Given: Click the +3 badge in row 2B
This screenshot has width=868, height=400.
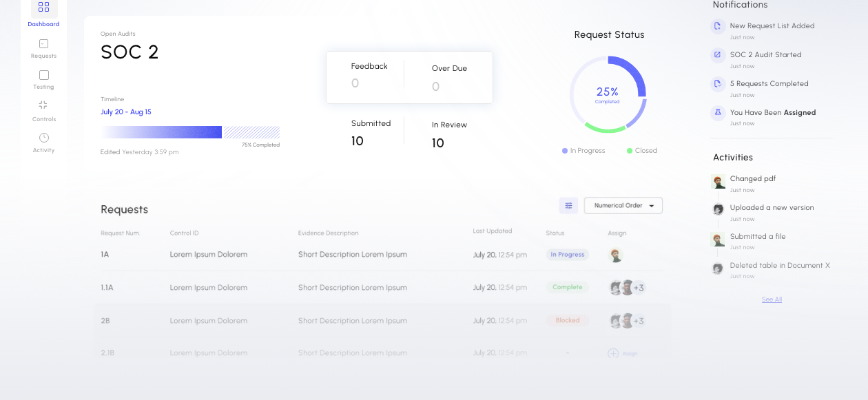Looking at the screenshot, I should 639,321.
